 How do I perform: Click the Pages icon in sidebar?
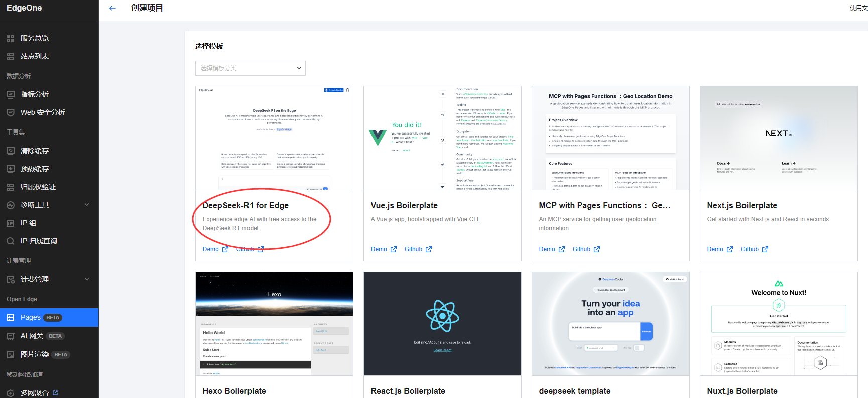[x=11, y=317]
